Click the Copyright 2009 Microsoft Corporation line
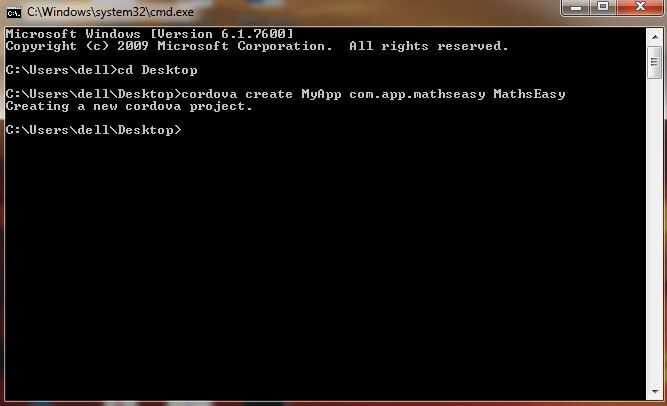 tap(257, 46)
